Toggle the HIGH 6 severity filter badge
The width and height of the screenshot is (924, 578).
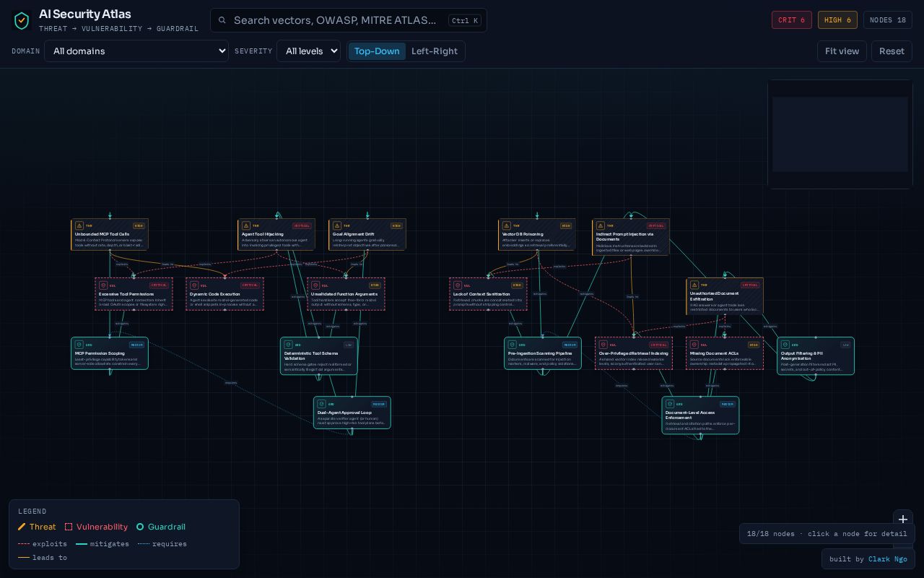click(x=837, y=20)
